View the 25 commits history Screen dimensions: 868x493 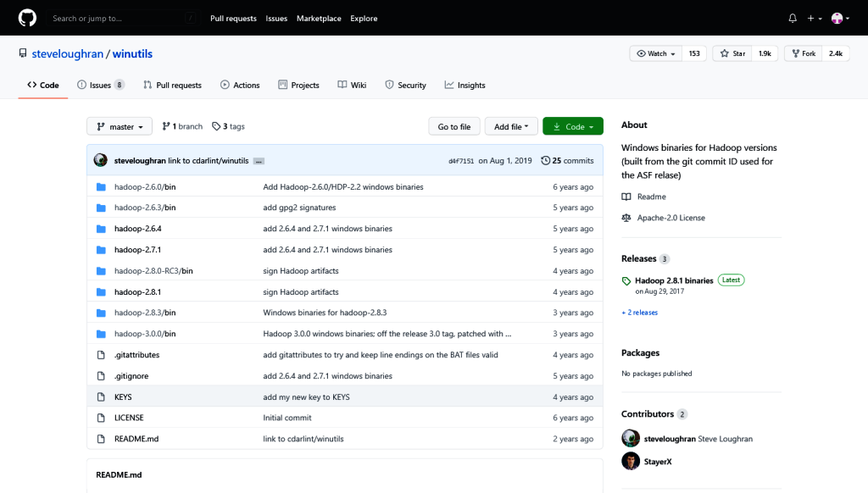pyautogui.click(x=567, y=160)
